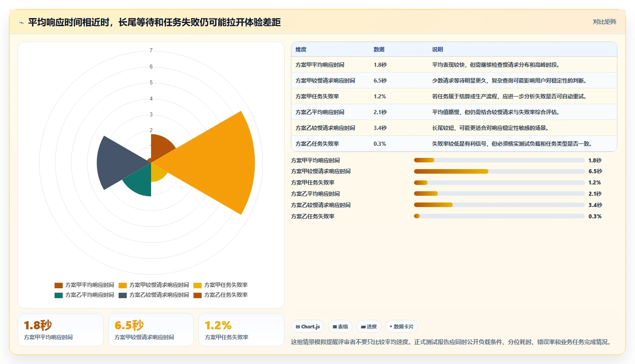The height and width of the screenshot is (364, 635).
Task: Click the radial axis tick label 3
Action: click(151, 115)
